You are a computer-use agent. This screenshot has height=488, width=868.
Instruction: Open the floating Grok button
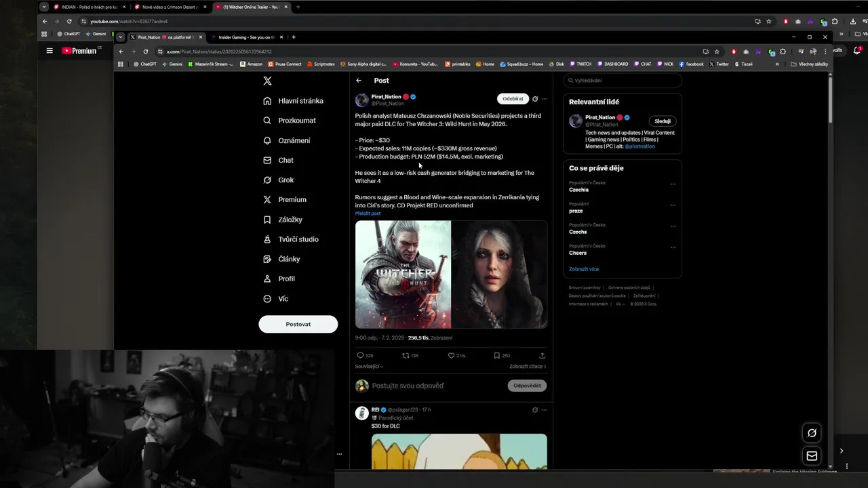(812, 433)
